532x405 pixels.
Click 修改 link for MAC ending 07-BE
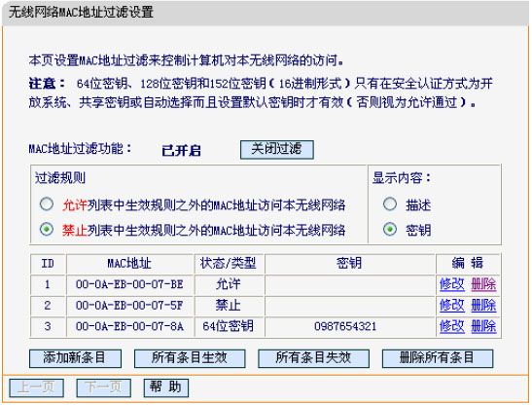click(451, 284)
